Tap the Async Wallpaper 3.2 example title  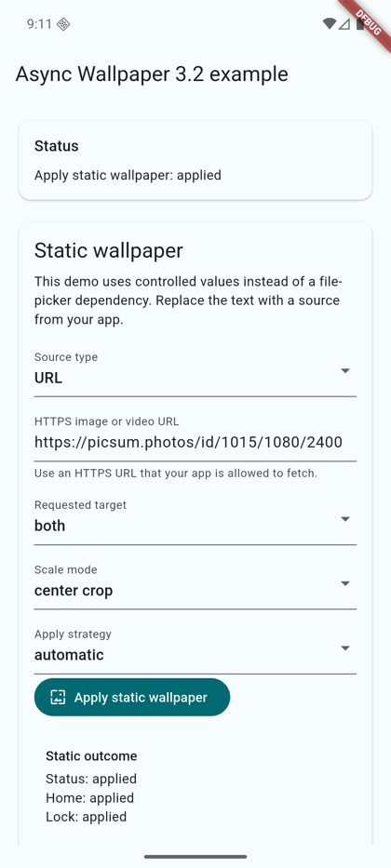[152, 74]
